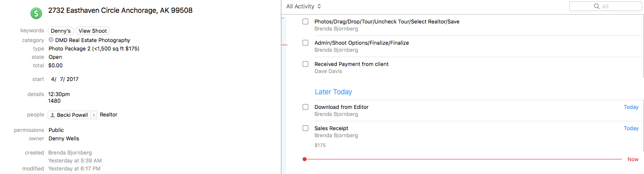Click the person icon beside Becki Powell

pos(53,115)
